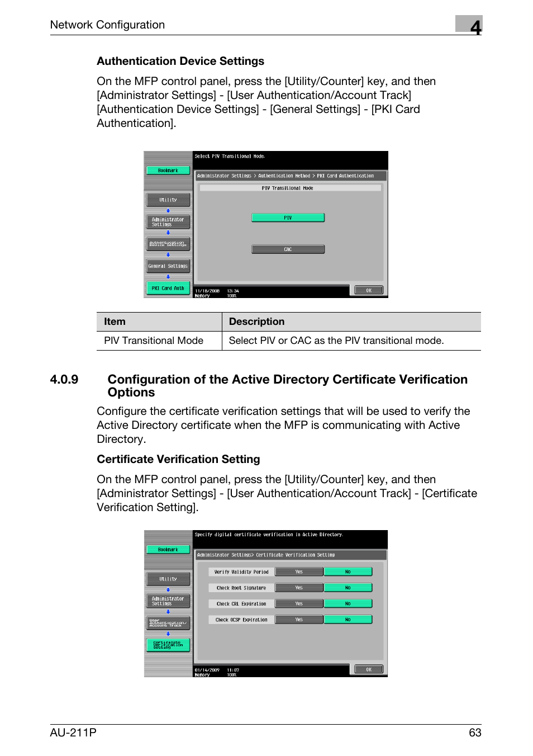Click the 'Check CRL Expiration' label
Viewport: 533px width, 756px height.
241,603
